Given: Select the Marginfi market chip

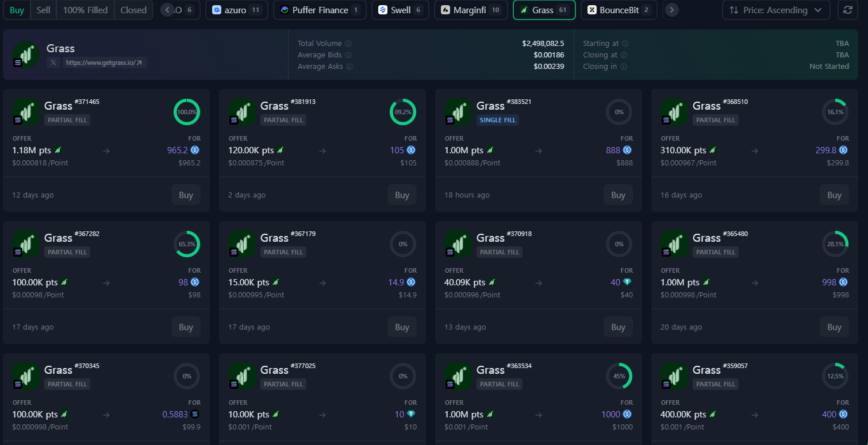Looking at the screenshot, I should tap(471, 10).
